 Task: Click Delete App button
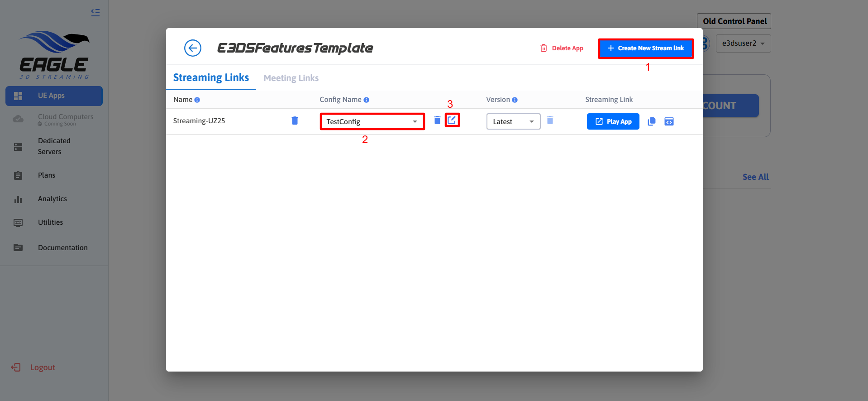(x=562, y=48)
